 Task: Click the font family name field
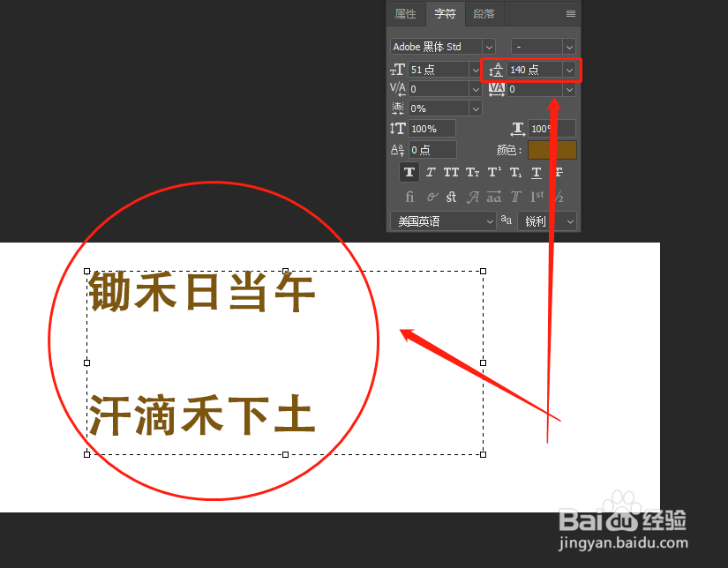pyautogui.click(x=437, y=47)
